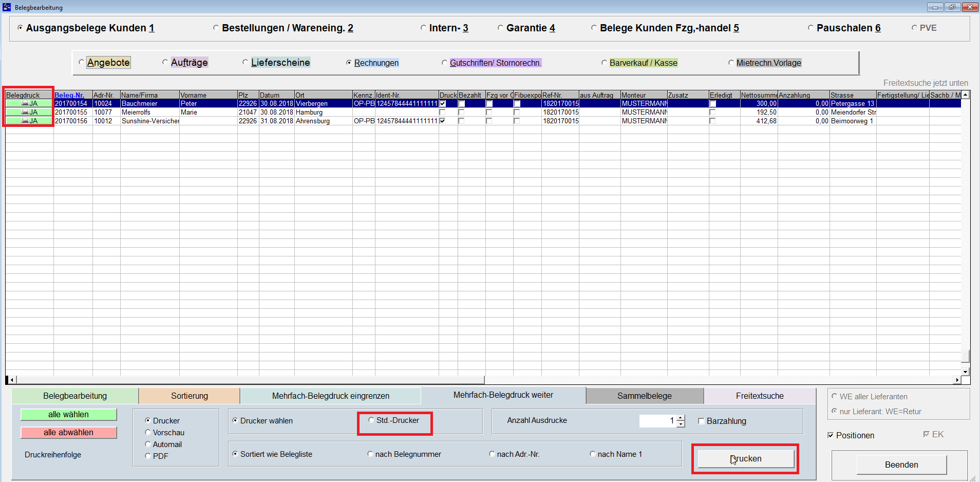Open the Sortierung tab
The height and width of the screenshot is (482, 980).
[x=190, y=396]
